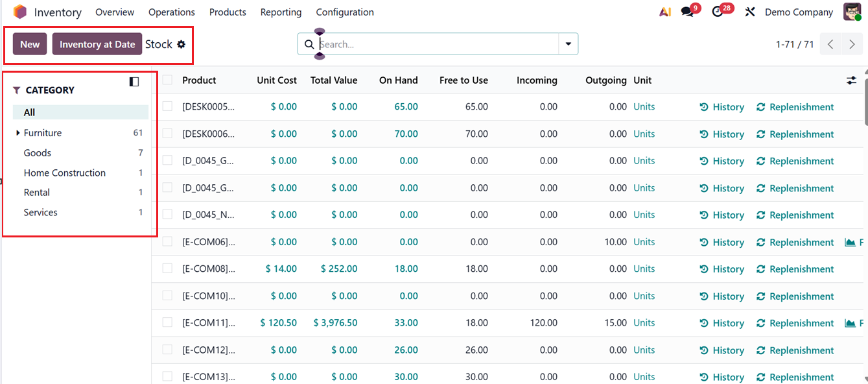Screen dimensions: 868x384
Task: Open Discuss conversations with 9 notifications
Action: [x=687, y=12]
